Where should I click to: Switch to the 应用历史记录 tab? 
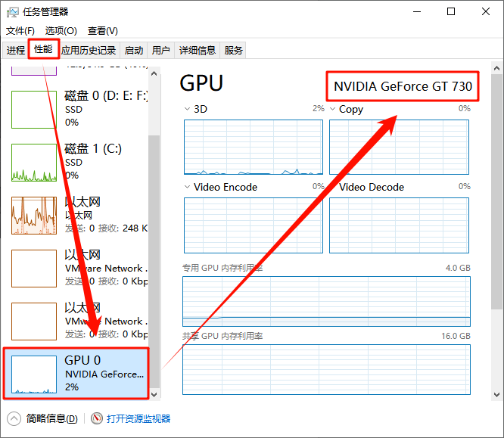(89, 50)
